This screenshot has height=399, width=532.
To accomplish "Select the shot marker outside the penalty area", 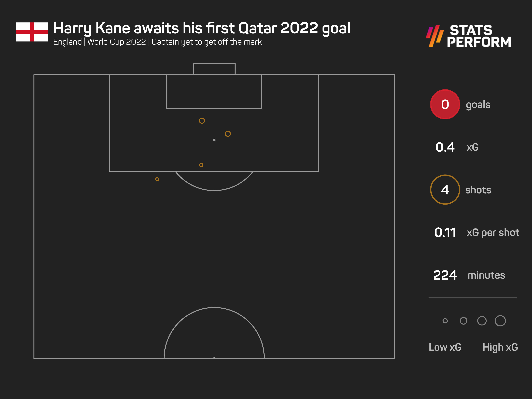I will click(157, 179).
